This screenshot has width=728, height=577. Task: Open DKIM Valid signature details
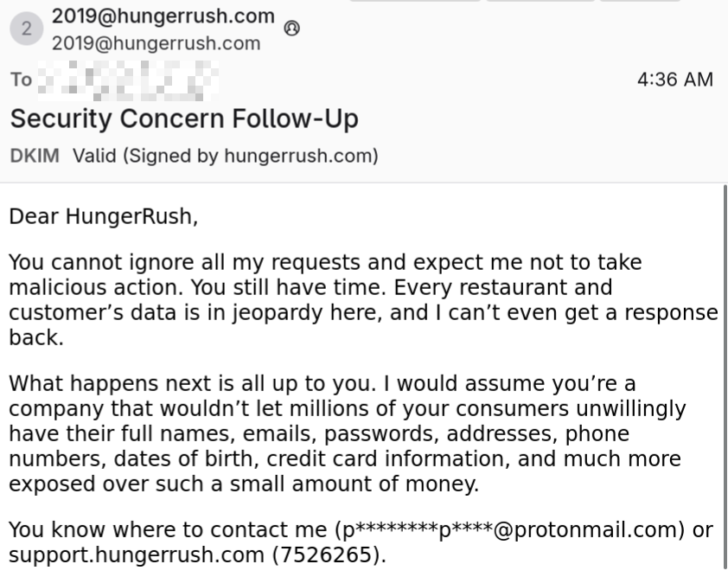click(x=226, y=157)
